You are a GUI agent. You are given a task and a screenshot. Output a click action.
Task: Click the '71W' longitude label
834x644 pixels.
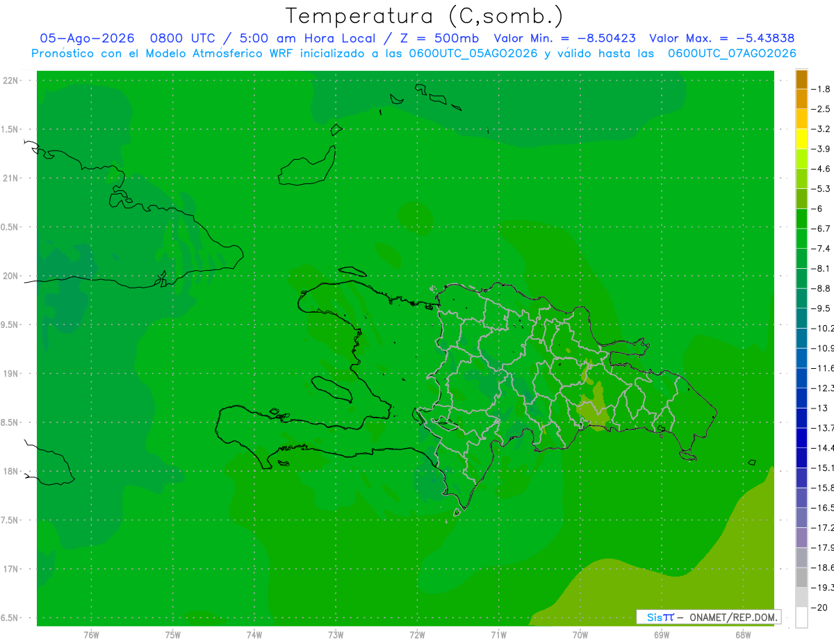pos(498,635)
